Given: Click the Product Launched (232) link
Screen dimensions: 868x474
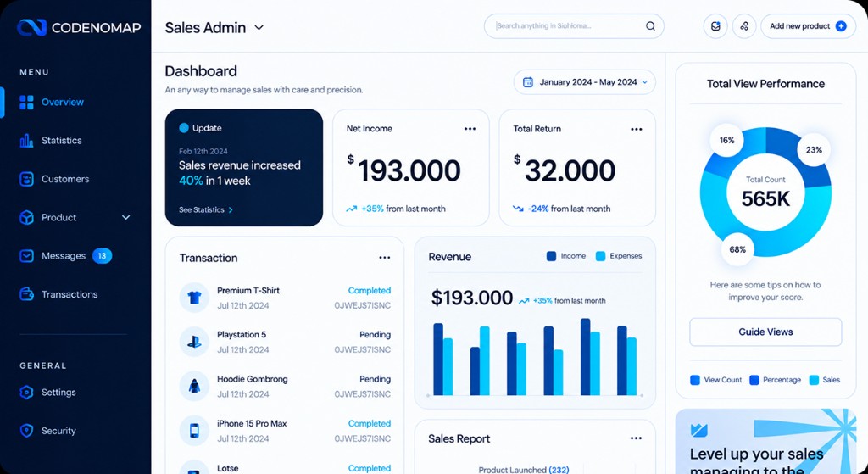Looking at the screenshot, I should 524,470.
